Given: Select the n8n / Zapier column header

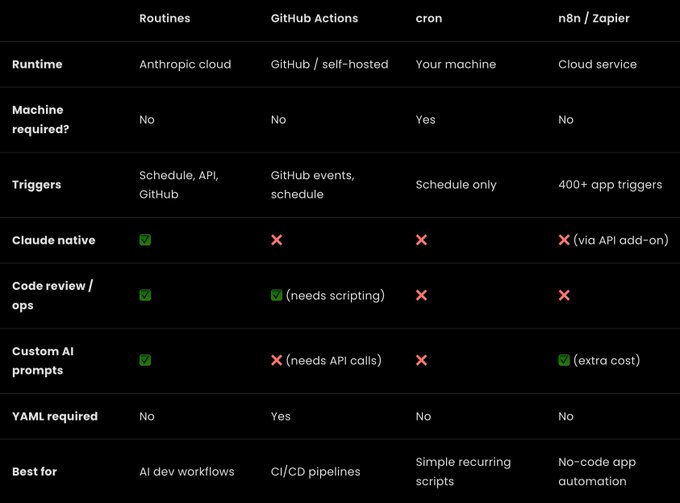Looking at the screenshot, I should [x=594, y=18].
